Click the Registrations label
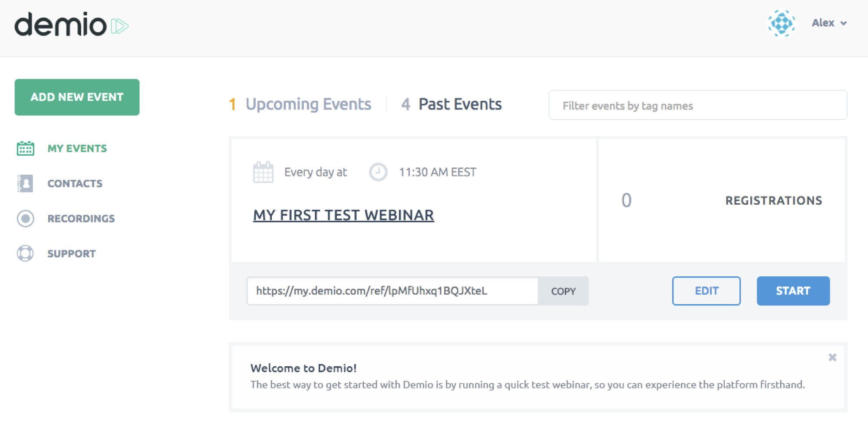This screenshot has height=431, width=868. 774,201
